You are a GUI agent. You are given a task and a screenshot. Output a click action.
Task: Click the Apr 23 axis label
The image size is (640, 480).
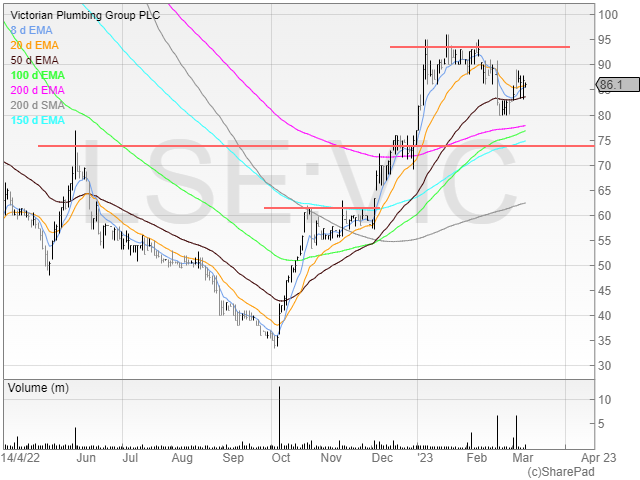[x=598, y=458]
